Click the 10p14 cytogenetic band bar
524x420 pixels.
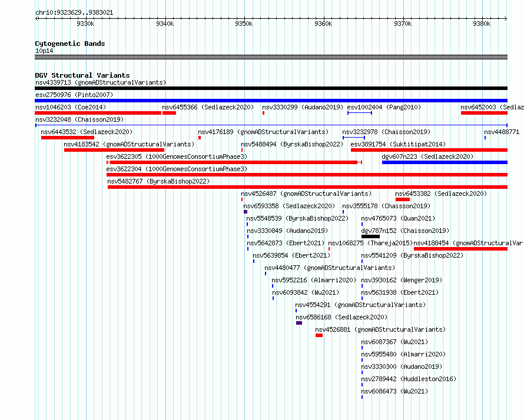click(x=271, y=57)
